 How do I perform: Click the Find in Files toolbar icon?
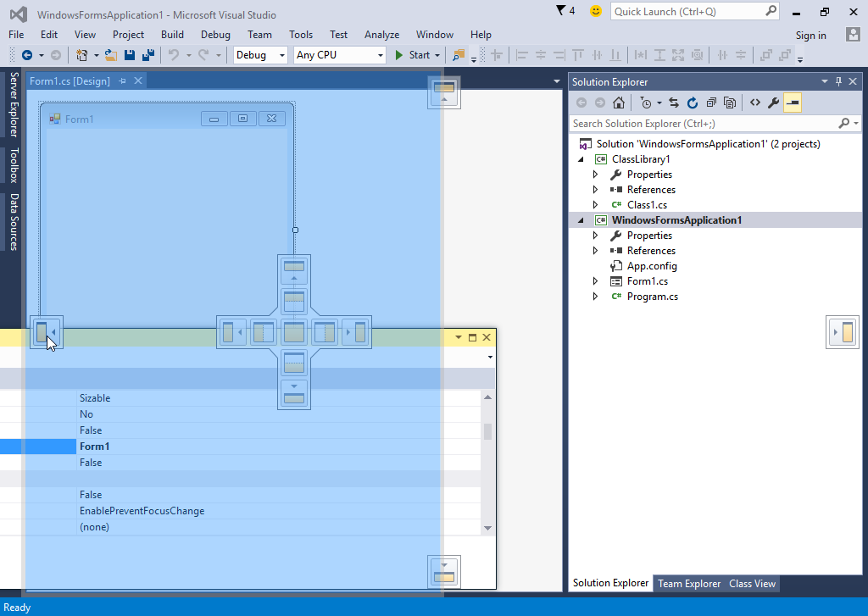(459, 55)
